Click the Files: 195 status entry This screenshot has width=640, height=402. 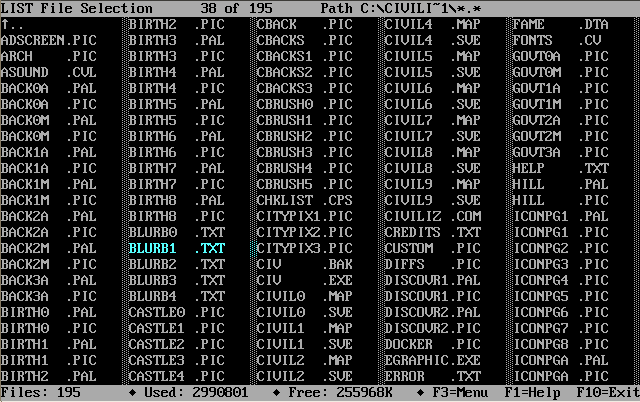click(x=41, y=393)
